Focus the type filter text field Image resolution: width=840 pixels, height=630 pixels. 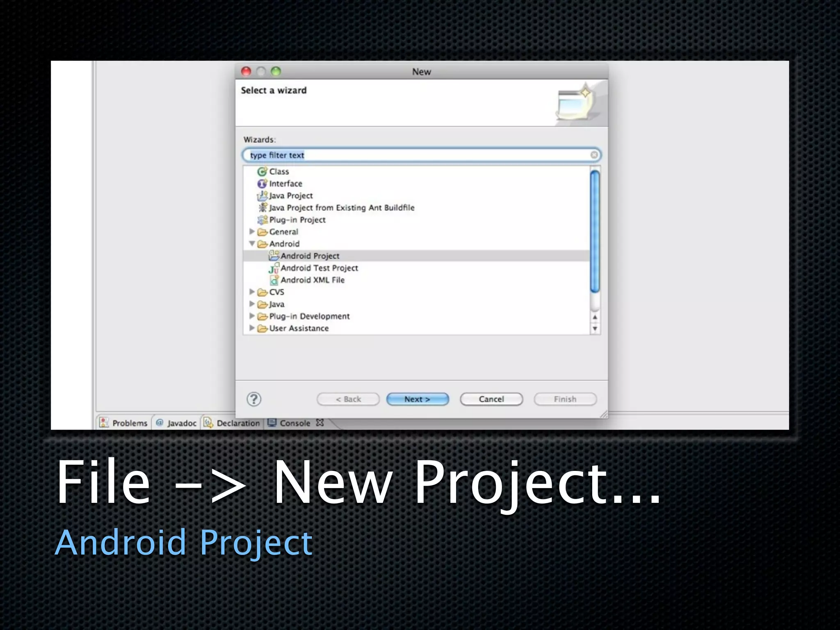point(421,155)
